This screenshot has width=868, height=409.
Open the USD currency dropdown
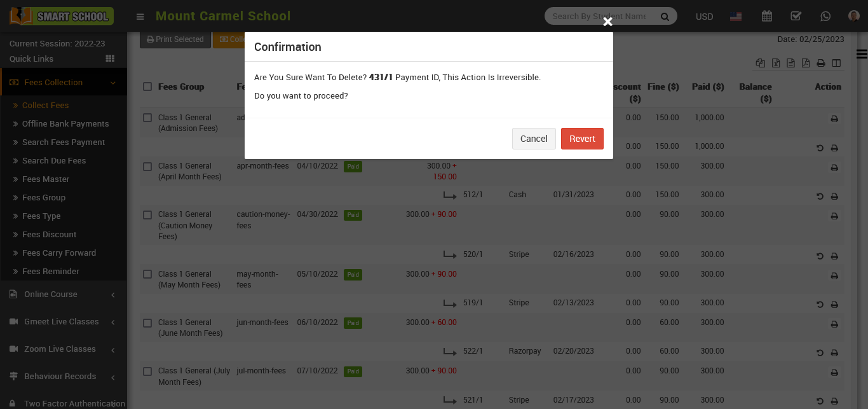point(704,17)
